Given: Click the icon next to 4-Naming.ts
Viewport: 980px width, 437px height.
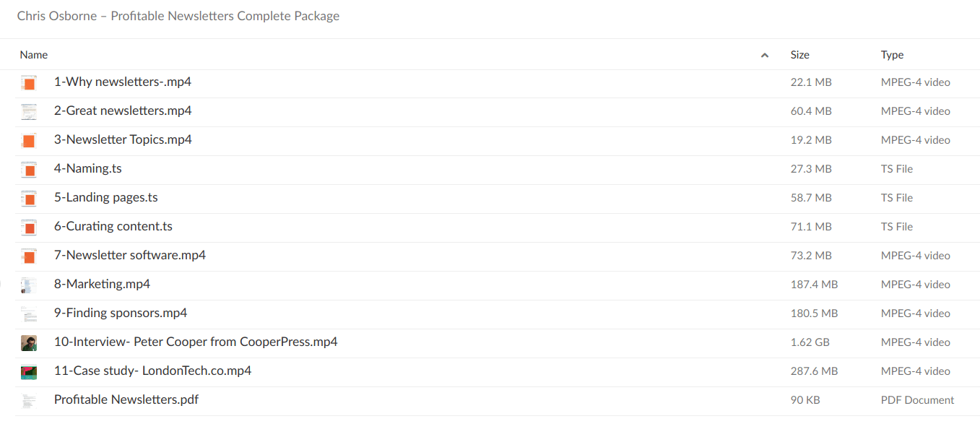Looking at the screenshot, I should point(28,169).
